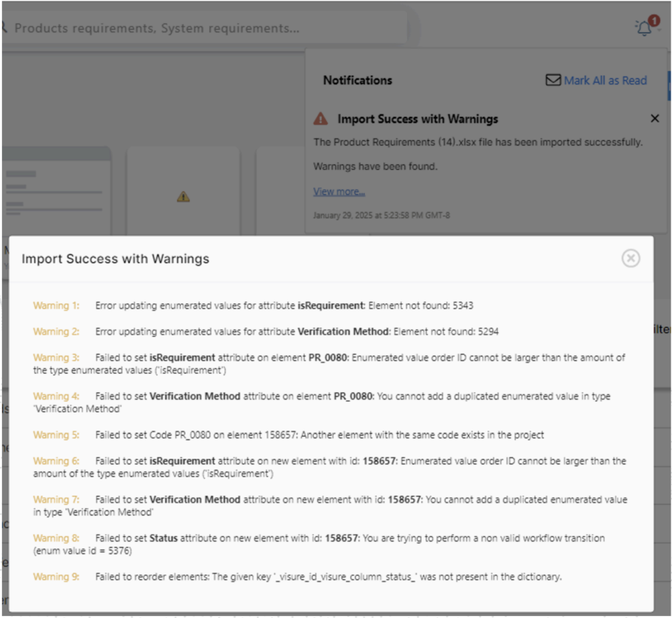Select the Warning 9 label
Screen dimensions: 672x618
coord(56,577)
